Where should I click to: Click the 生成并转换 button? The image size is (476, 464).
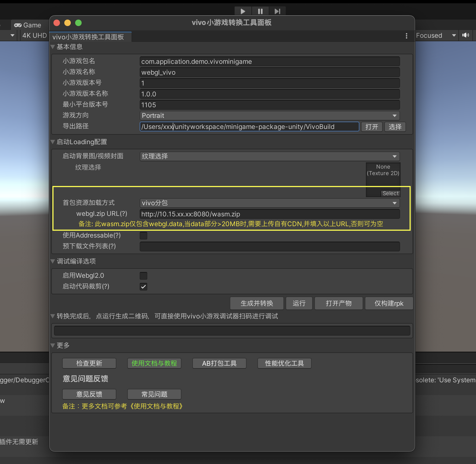[x=257, y=303]
